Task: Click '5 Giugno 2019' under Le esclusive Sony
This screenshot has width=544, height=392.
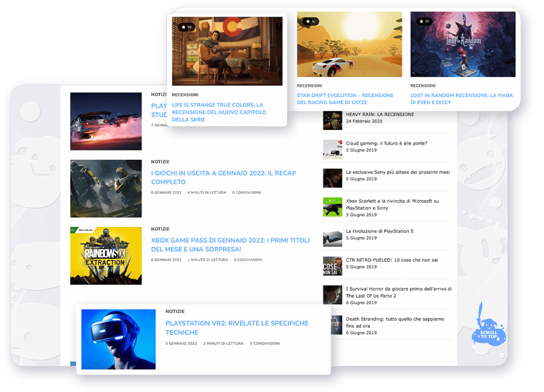Action: [361, 179]
